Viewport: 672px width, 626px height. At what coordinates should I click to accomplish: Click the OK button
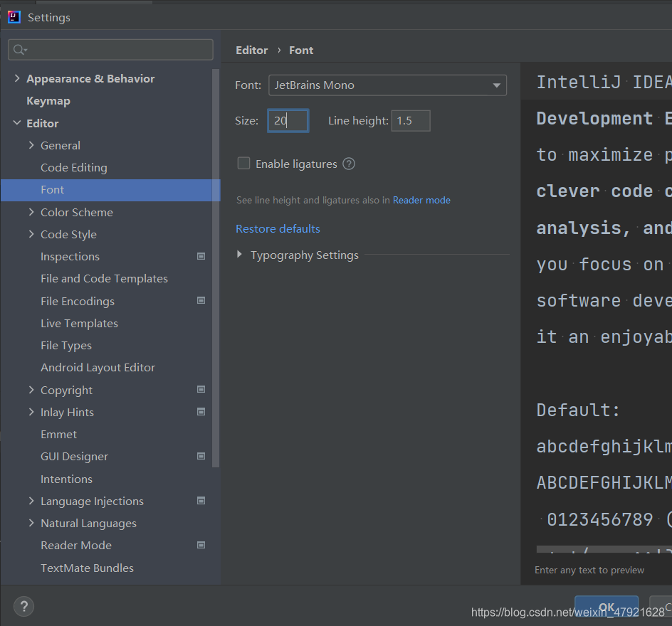point(607,607)
